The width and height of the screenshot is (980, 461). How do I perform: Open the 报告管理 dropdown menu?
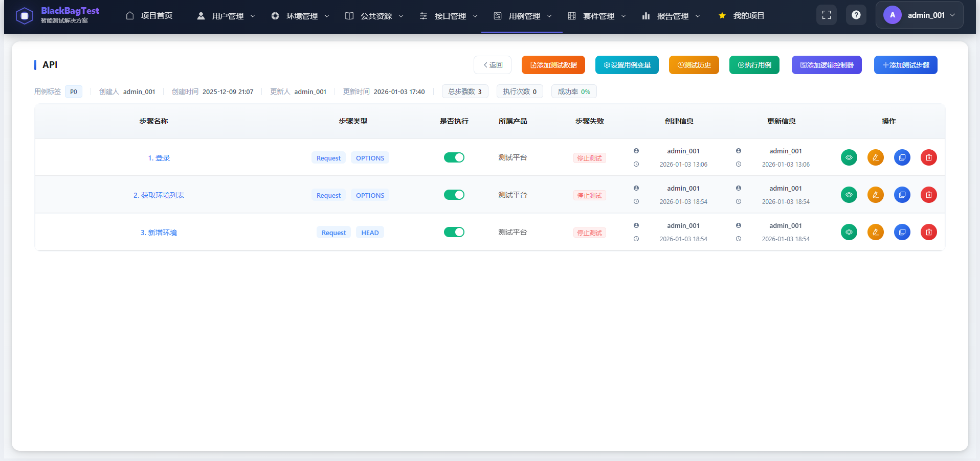(671, 16)
